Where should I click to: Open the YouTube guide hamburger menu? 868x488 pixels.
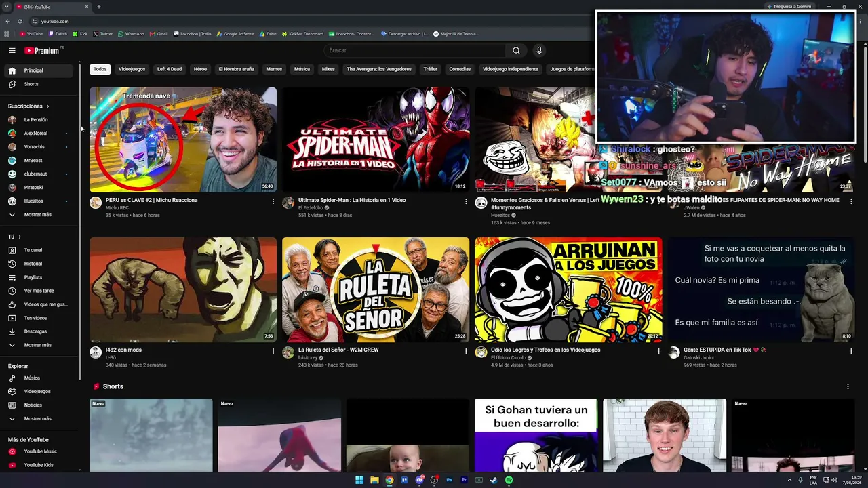[x=12, y=50]
